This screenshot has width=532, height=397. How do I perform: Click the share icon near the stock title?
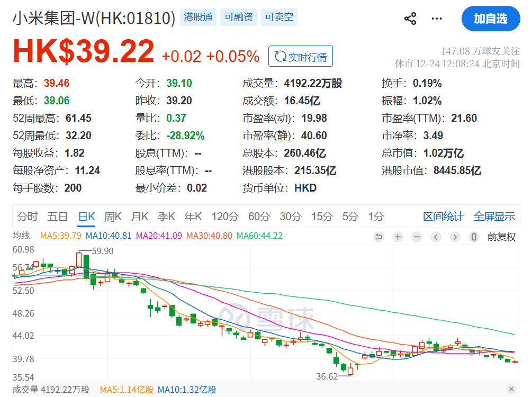coord(410,19)
